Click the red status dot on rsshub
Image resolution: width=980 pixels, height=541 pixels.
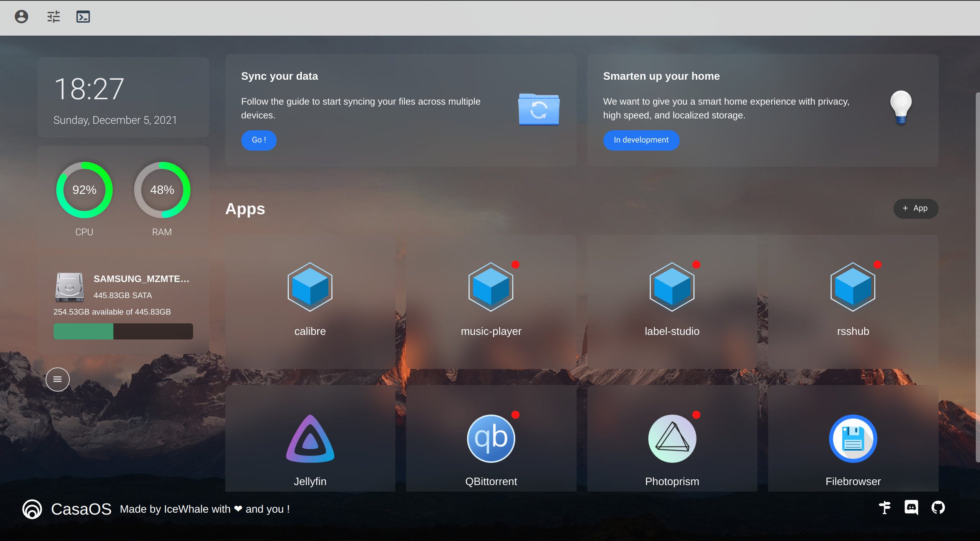click(x=877, y=264)
